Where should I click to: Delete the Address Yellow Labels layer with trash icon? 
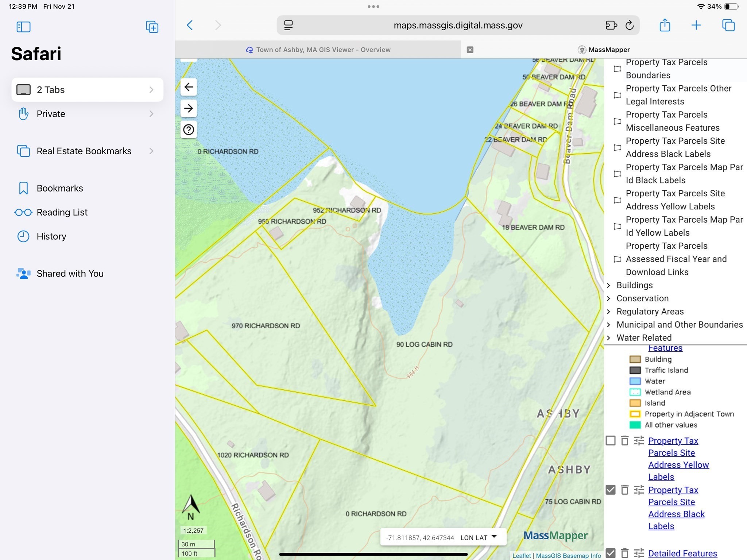(625, 441)
